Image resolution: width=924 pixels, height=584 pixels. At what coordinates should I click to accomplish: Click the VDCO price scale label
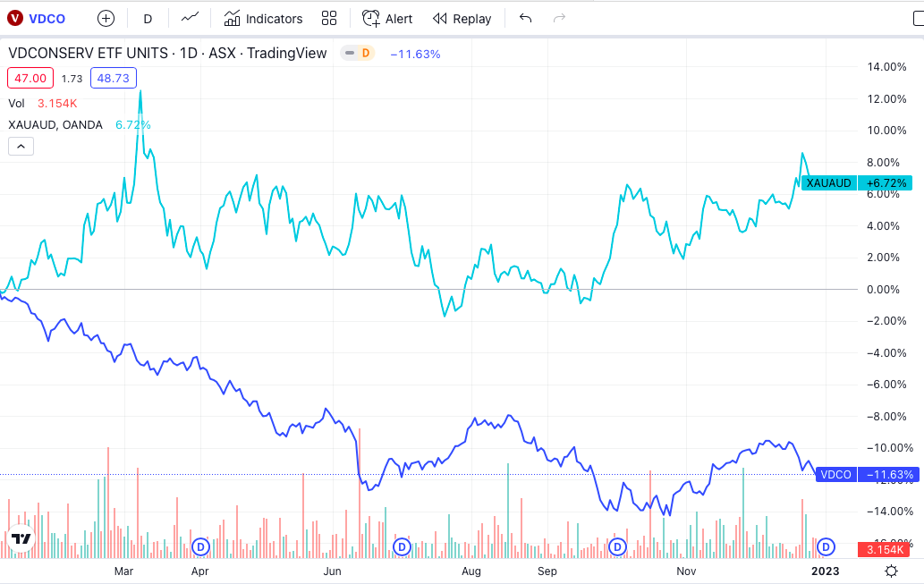836,474
